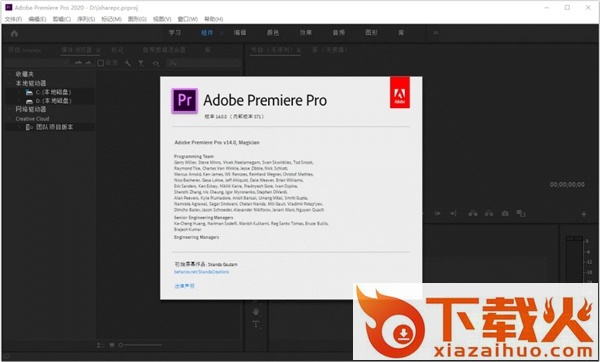The width and height of the screenshot is (600, 362).
Task: Toggle the 收录 checkbox in Media Browser
Action: [x=101, y=63]
